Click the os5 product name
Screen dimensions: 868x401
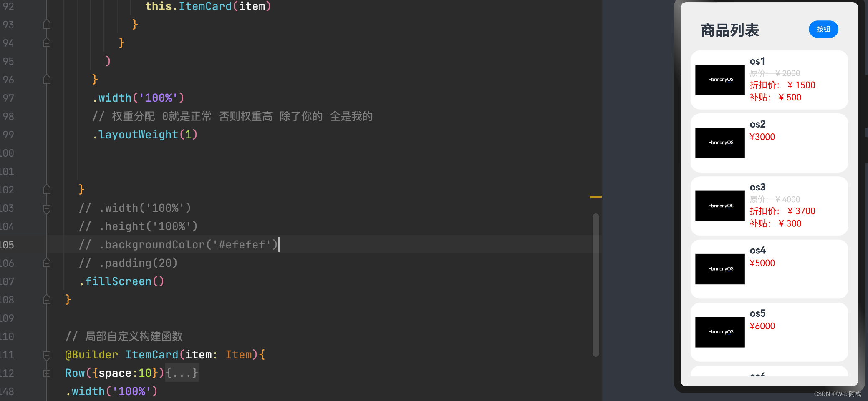click(757, 313)
